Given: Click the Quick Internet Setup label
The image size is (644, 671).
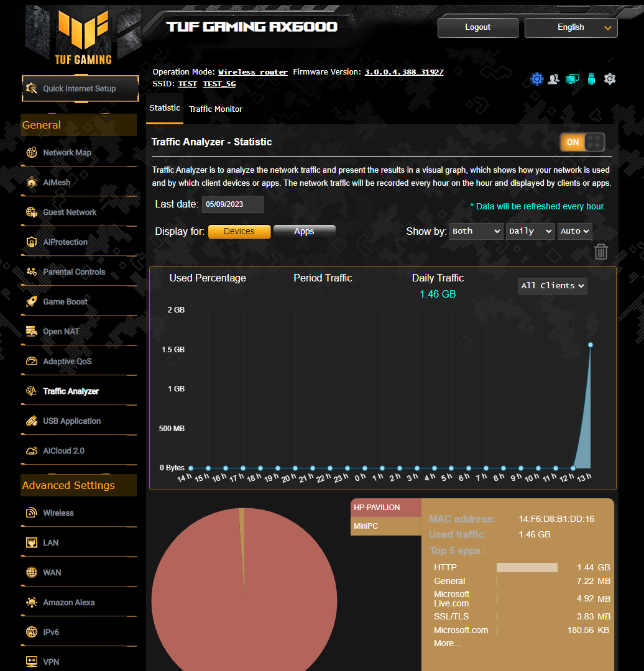Looking at the screenshot, I should click(79, 89).
